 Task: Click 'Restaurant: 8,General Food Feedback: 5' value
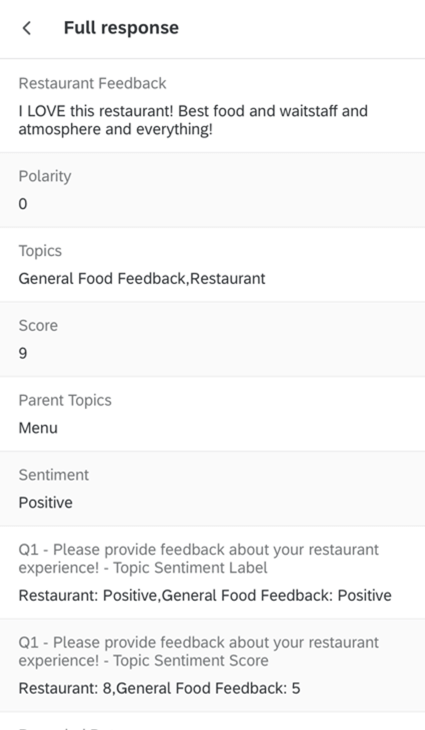(x=159, y=688)
